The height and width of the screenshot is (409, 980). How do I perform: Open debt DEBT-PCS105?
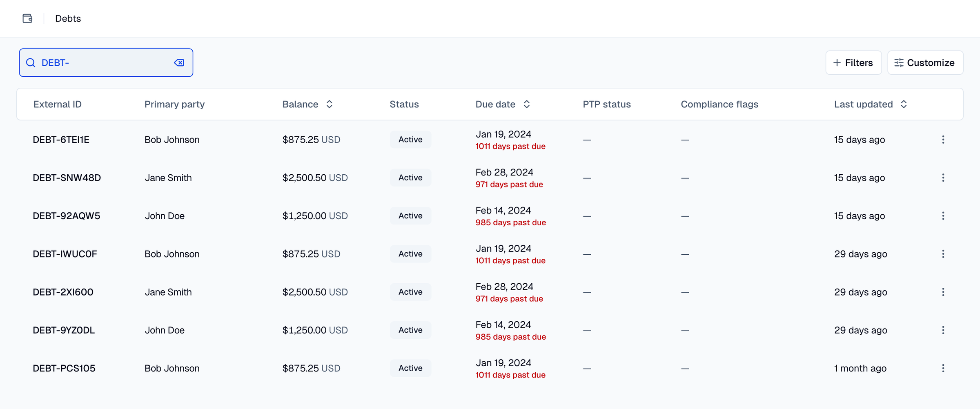point(64,368)
